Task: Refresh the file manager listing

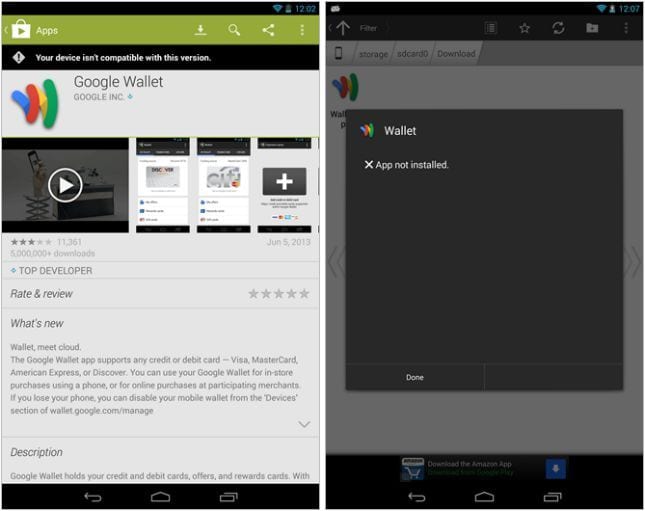Action: point(558,28)
